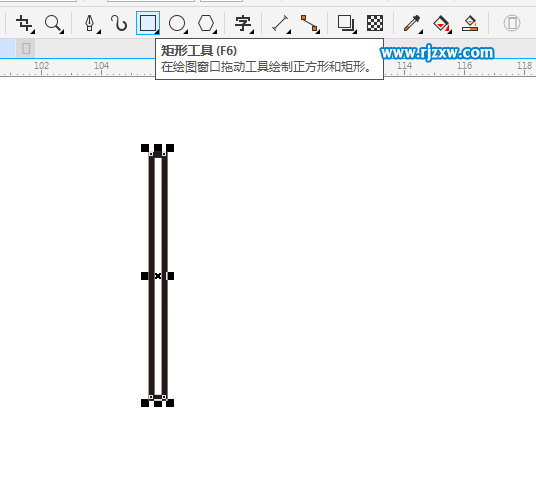Select the Ellipse tool
This screenshot has width=536, height=485.
click(178, 24)
